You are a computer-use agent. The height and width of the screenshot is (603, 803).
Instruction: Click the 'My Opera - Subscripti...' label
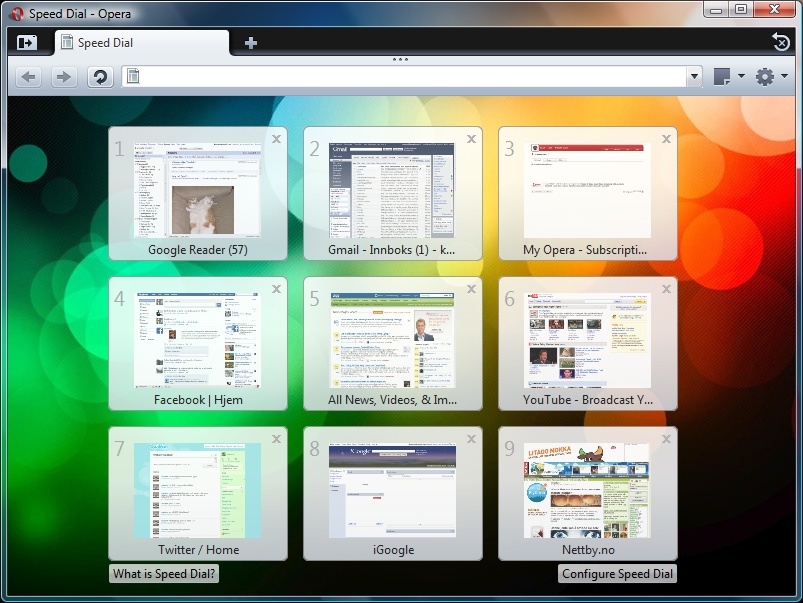(585, 250)
